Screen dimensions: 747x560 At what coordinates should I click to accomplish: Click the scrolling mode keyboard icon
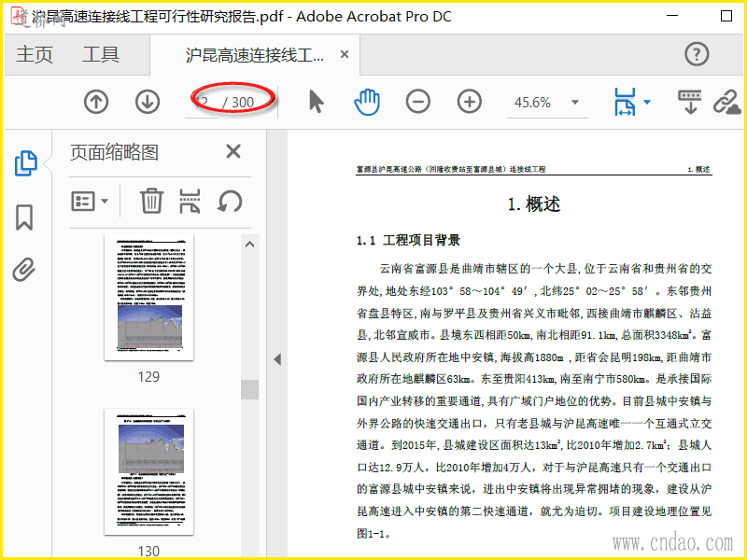pos(689,102)
